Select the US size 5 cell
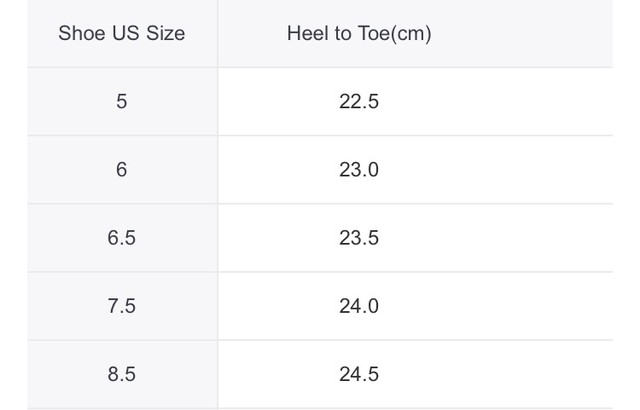The height and width of the screenshot is (410, 640). tap(122, 101)
